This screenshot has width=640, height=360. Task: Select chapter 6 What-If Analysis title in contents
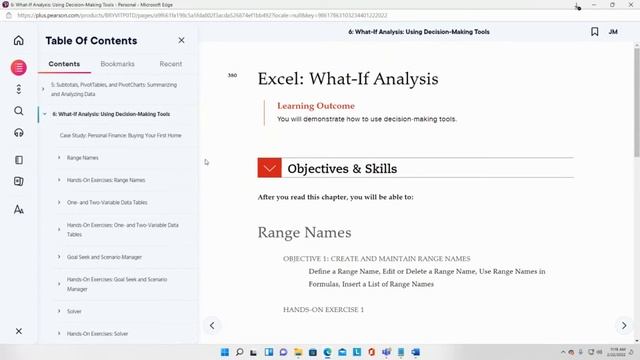pos(111,114)
